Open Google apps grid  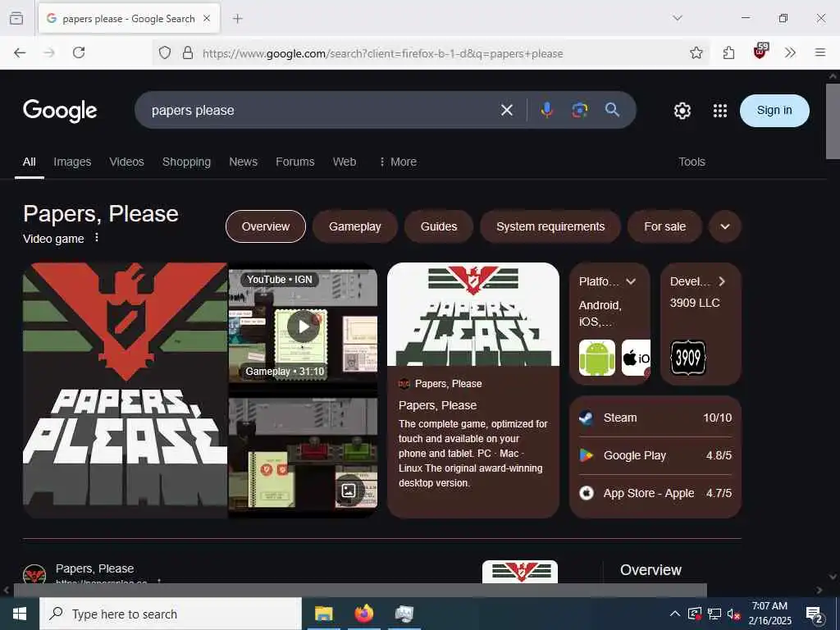pos(720,111)
